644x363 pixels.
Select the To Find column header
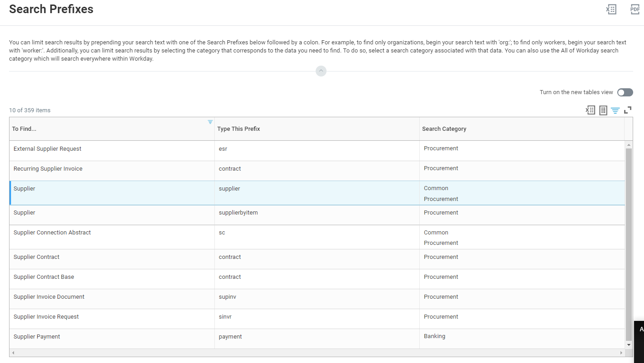[x=24, y=129]
